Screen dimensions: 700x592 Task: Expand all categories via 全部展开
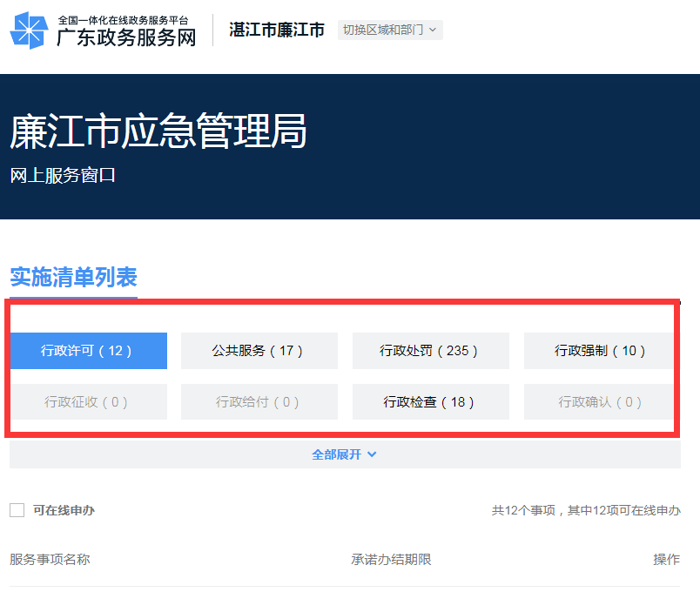point(345,454)
